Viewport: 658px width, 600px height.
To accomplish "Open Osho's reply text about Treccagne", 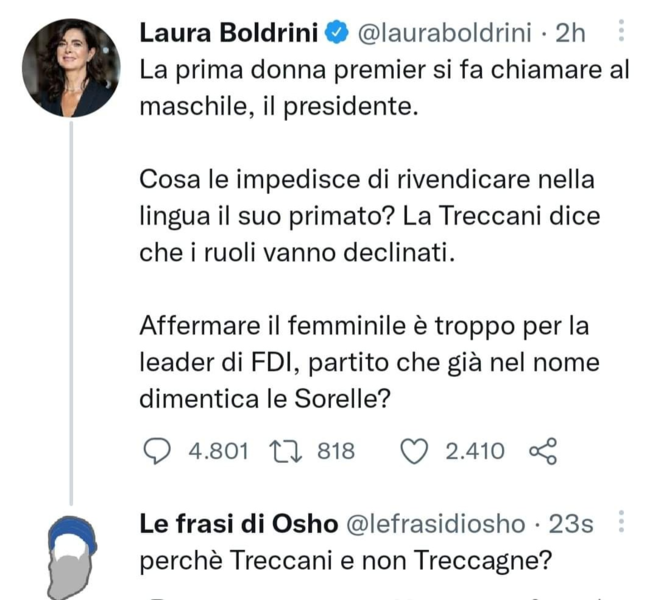I will tap(347, 561).
